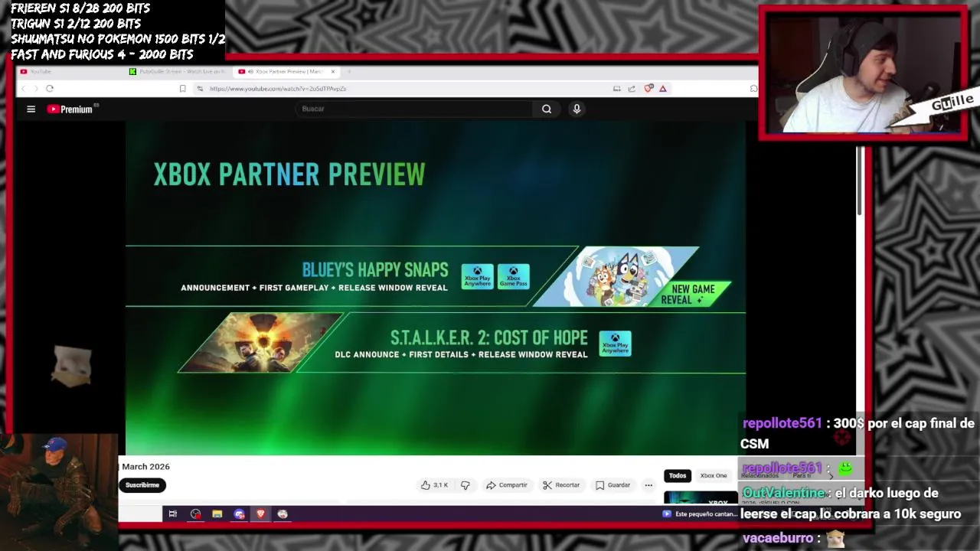This screenshot has height=551, width=980.
Task: Switch to the Kick stream browser tab
Action: pyautogui.click(x=178, y=71)
